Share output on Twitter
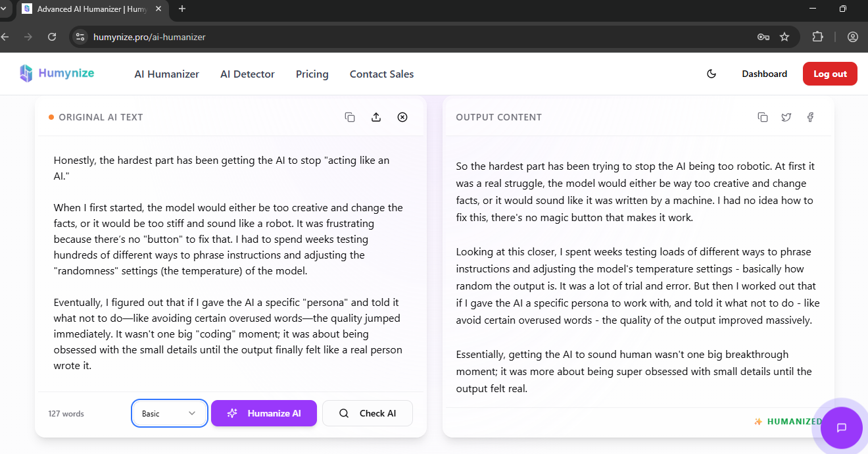 pyautogui.click(x=786, y=116)
